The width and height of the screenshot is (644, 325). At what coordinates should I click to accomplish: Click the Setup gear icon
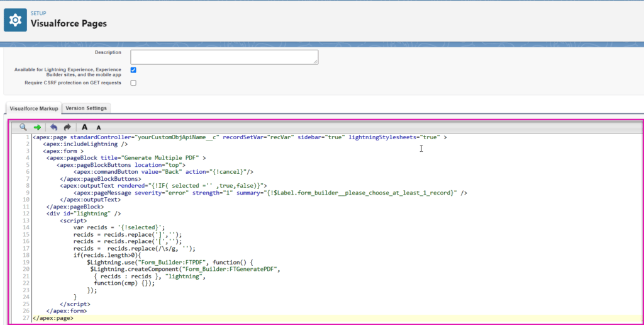tap(16, 20)
